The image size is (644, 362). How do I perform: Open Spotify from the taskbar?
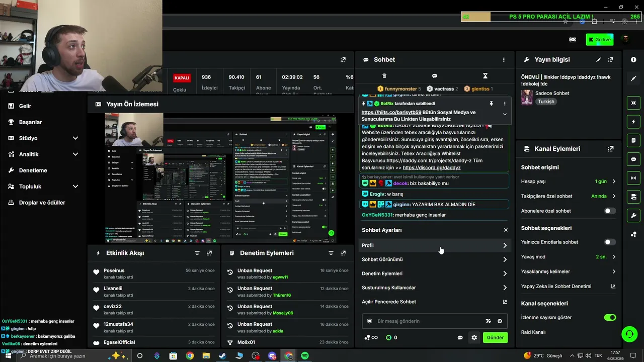[x=305, y=356]
